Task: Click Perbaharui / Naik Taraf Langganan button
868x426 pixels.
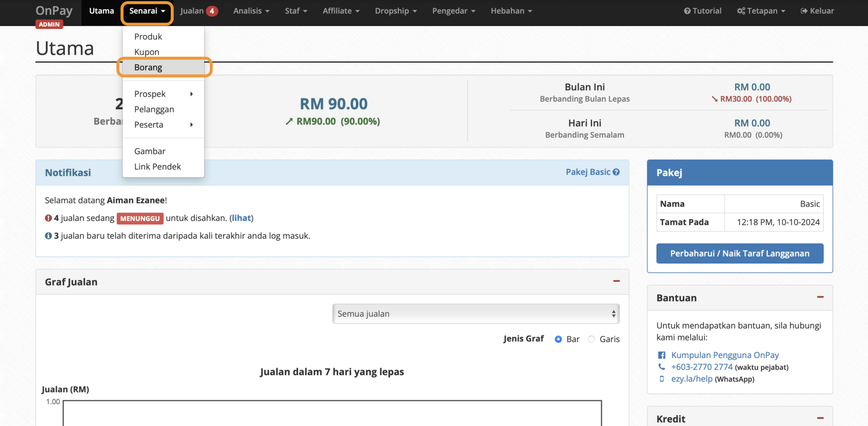Action: coord(740,253)
